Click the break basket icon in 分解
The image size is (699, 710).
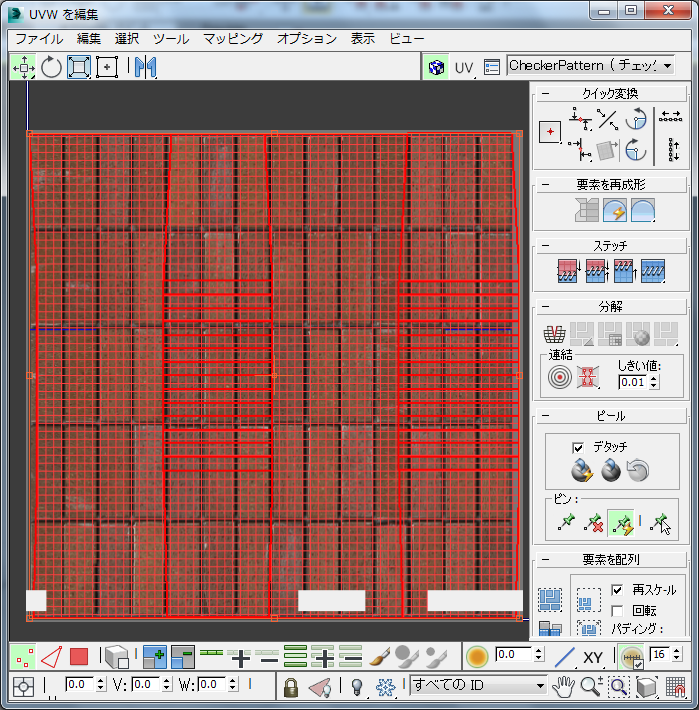pos(554,334)
